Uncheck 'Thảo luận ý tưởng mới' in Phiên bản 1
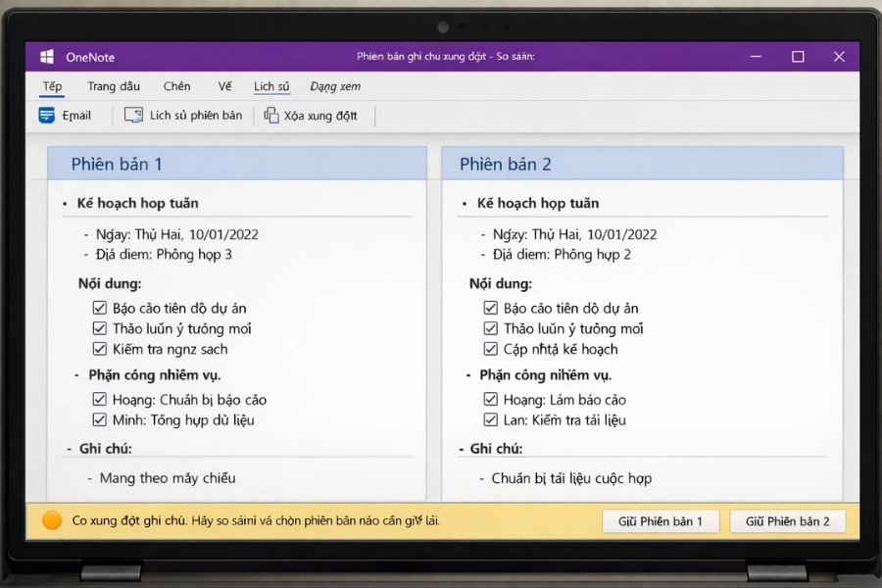 [x=99, y=327]
